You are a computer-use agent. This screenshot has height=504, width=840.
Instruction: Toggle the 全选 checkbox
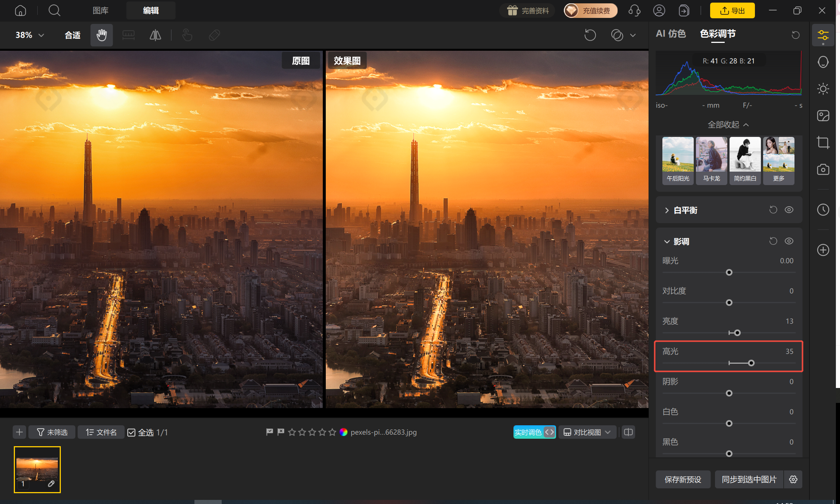(x=131, y=432)
